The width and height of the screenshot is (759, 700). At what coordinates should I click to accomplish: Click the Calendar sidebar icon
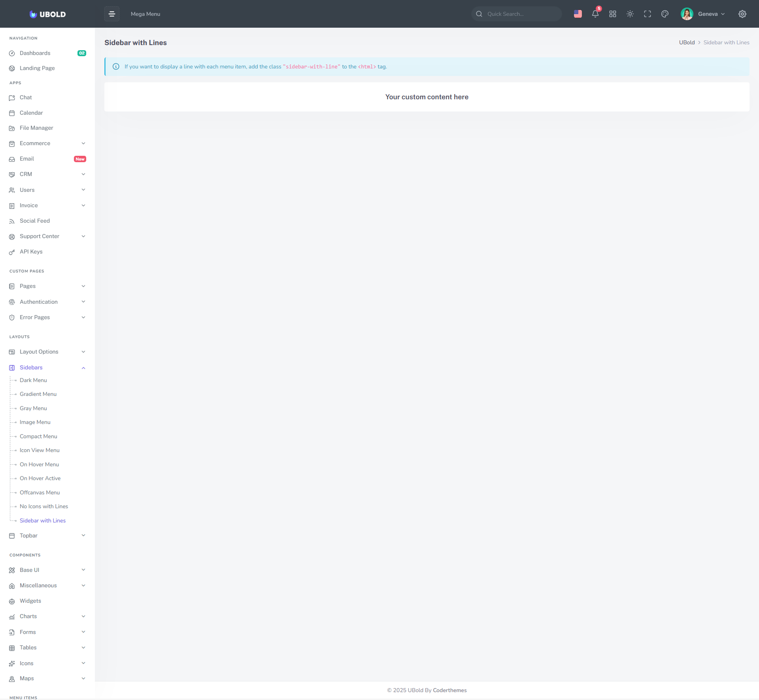point(12,113)
